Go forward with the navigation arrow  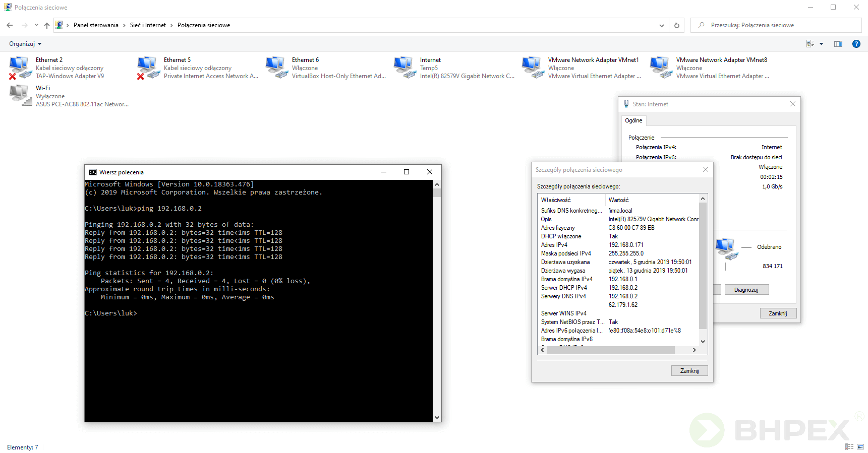24,25
